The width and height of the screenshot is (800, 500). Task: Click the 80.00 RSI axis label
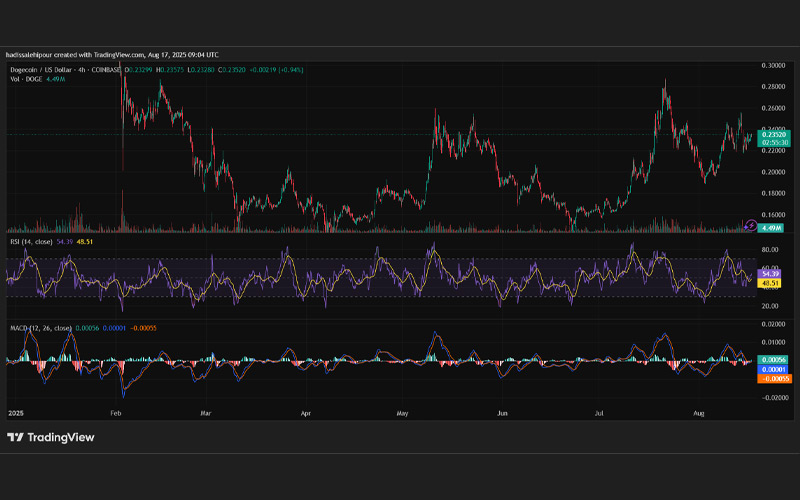click(x=770, y=249)
